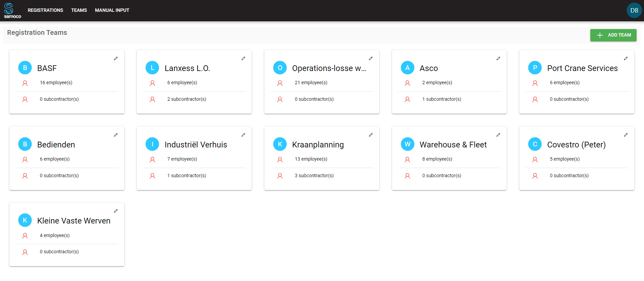
Task: Edit the Operations-losse team pencil icon
Action: click(x=371, y=58)
